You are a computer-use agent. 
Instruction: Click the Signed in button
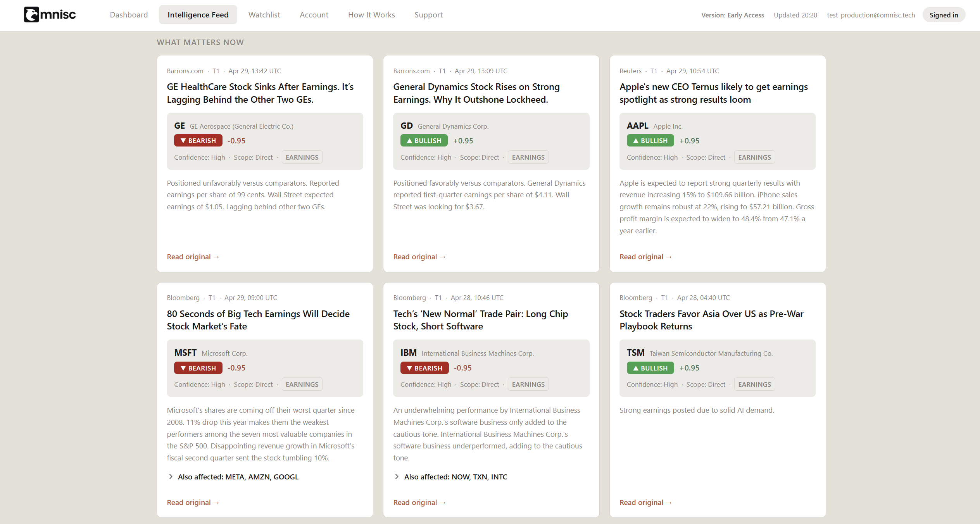click(x=944, y=15)
